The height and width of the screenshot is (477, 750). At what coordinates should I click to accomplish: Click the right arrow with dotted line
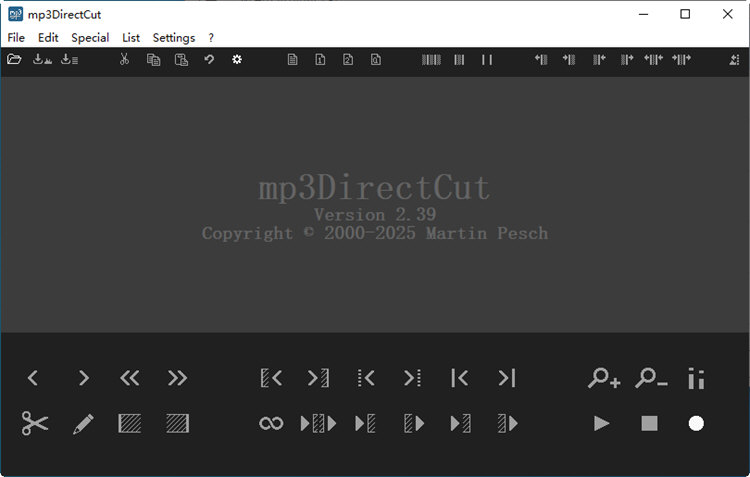[412, 378]
